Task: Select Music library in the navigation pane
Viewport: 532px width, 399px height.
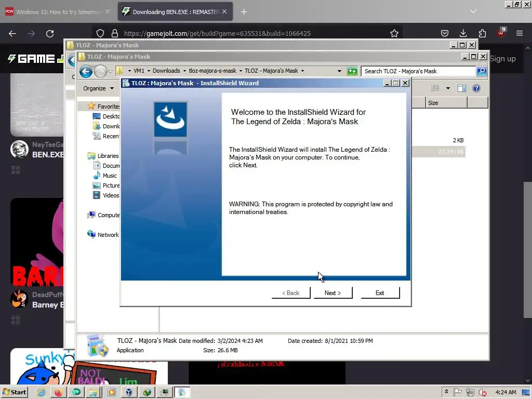Action: tap(105, 176)
